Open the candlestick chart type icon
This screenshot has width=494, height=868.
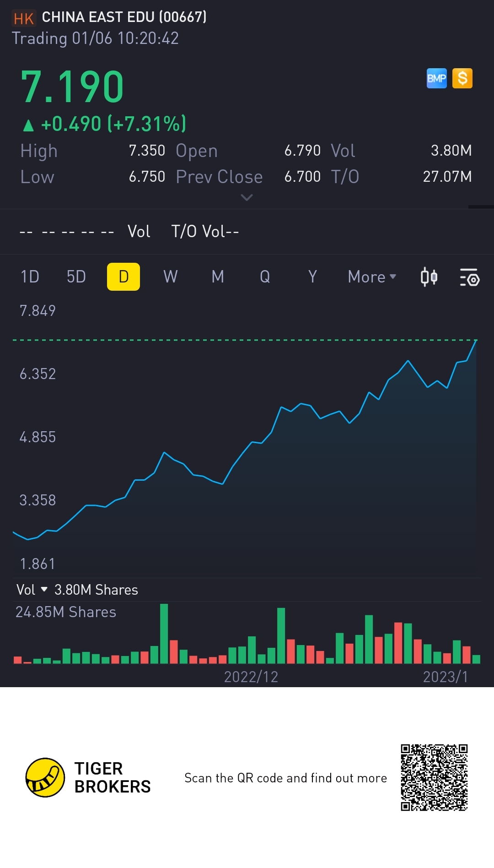pos(429,277)
